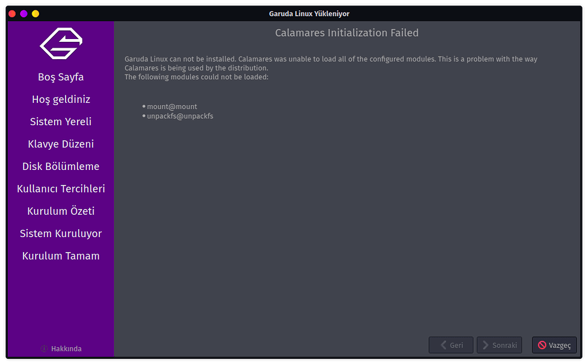Click the bullet beside mount@mount

coord(143,106)
